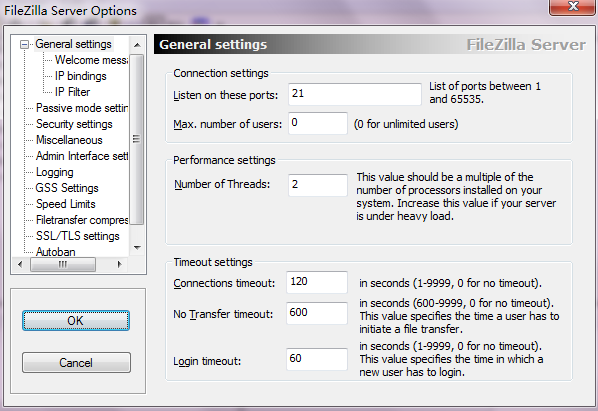Click the 'Max. number of users:' label
Image resolution: width=598 pixels, height=411 pixels.
click(x=228, y=124)
